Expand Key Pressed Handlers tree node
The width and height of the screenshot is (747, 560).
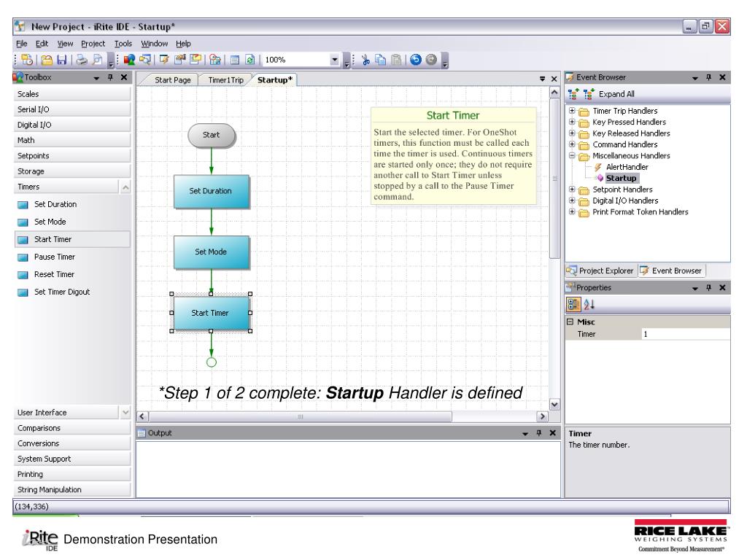(572, 122)
